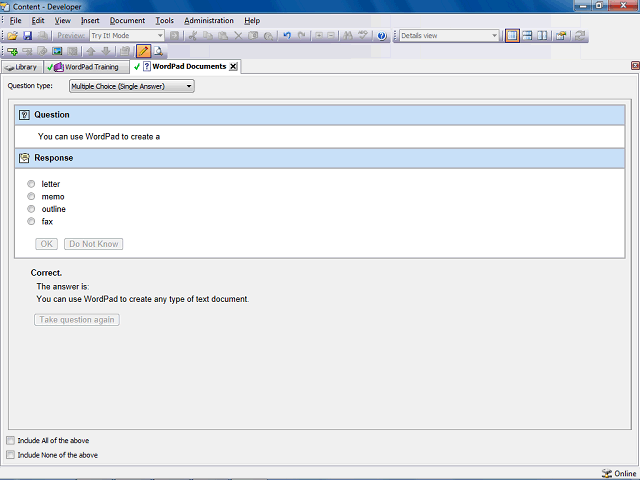Click the Find binoculars icon
Image resolution: width=640 pixels, height=480 pixels.
(348, 36)
